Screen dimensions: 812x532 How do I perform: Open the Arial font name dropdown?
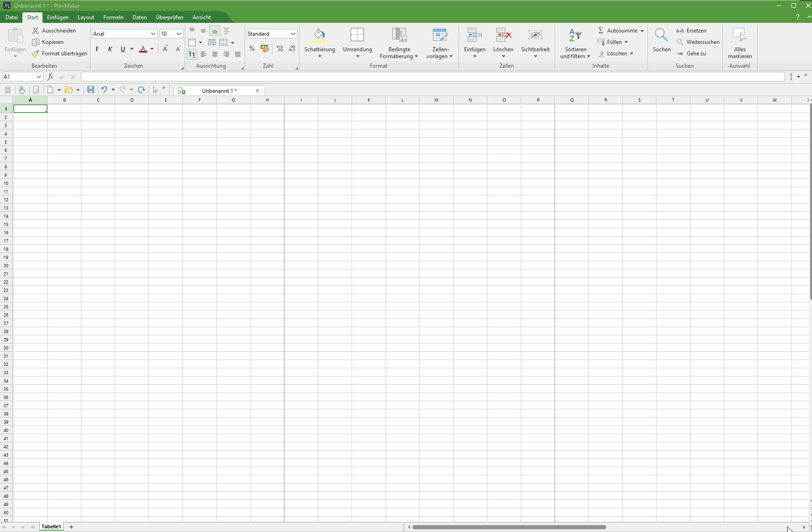(153, 34)
